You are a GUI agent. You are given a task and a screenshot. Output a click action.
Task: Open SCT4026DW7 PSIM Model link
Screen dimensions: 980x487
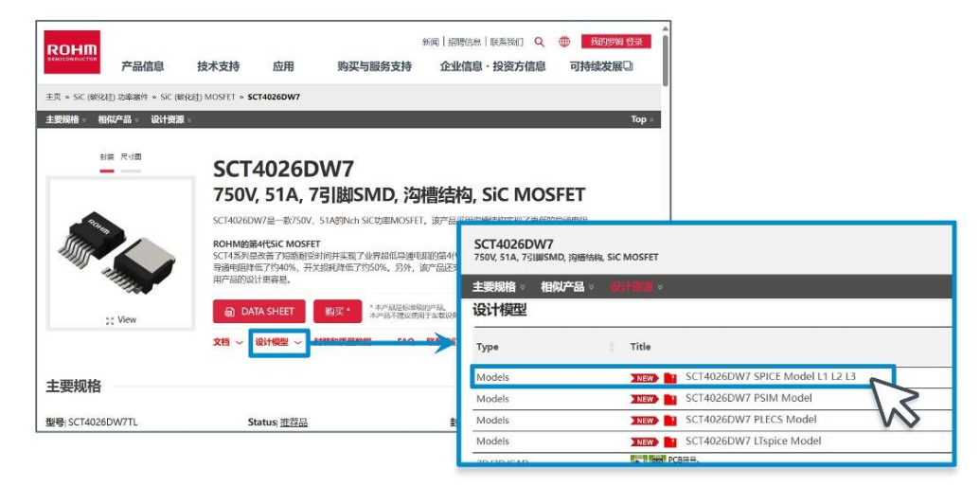(749, 398)
